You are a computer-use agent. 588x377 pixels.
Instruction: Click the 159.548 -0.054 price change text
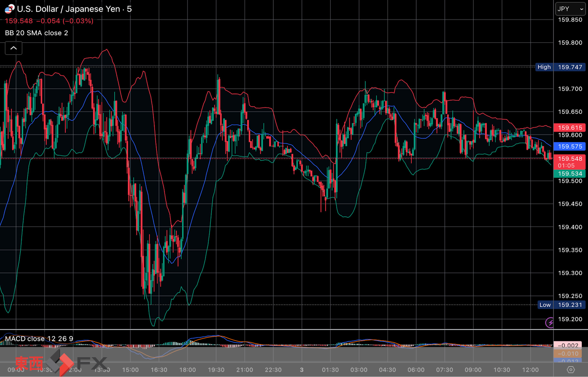[49, 21]
